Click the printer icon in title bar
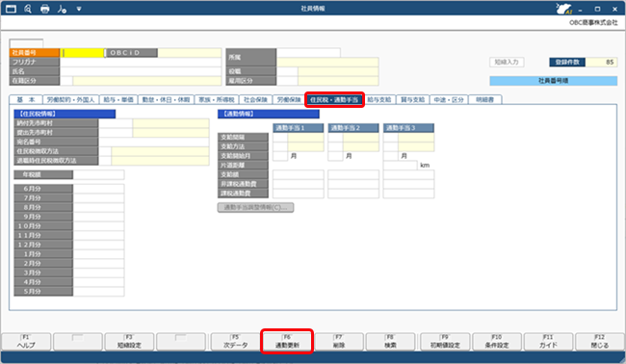Viewport: 626px width, 364px height. pos(44,9)
